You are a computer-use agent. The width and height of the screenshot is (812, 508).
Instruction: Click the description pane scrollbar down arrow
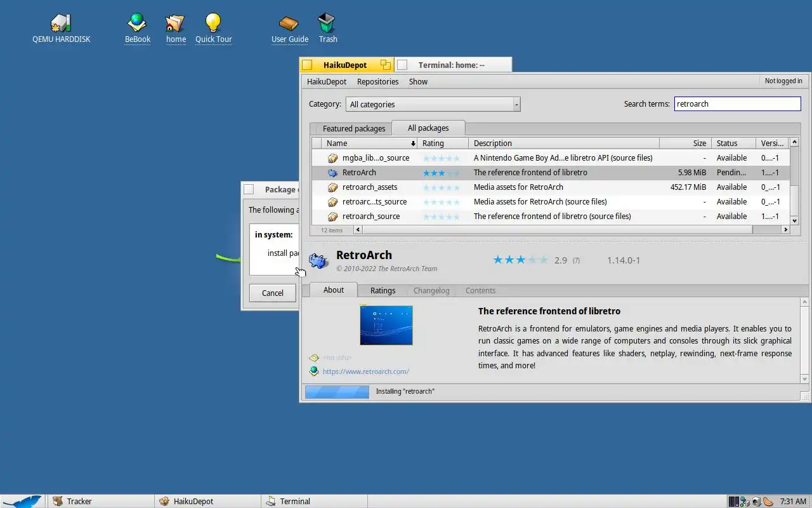[x=805, y=379]
